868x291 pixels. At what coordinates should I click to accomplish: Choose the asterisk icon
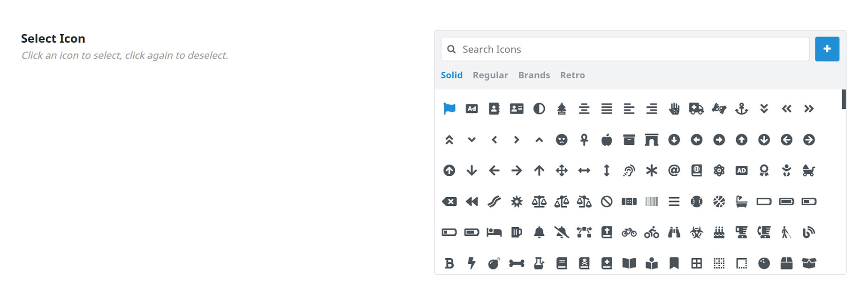(652, 171)
